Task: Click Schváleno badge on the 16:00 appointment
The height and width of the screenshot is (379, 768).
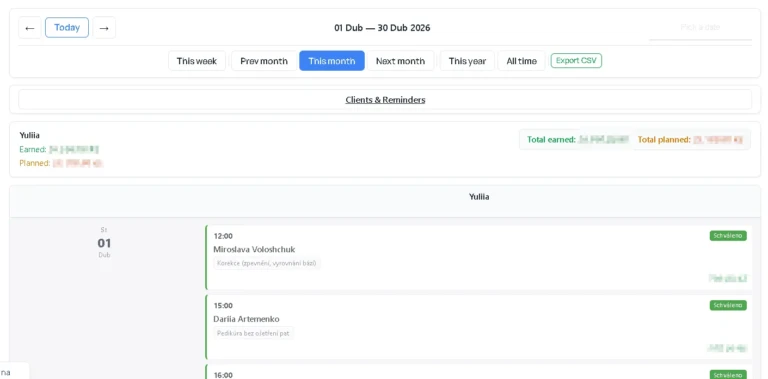Action: [x=728, y=375]
